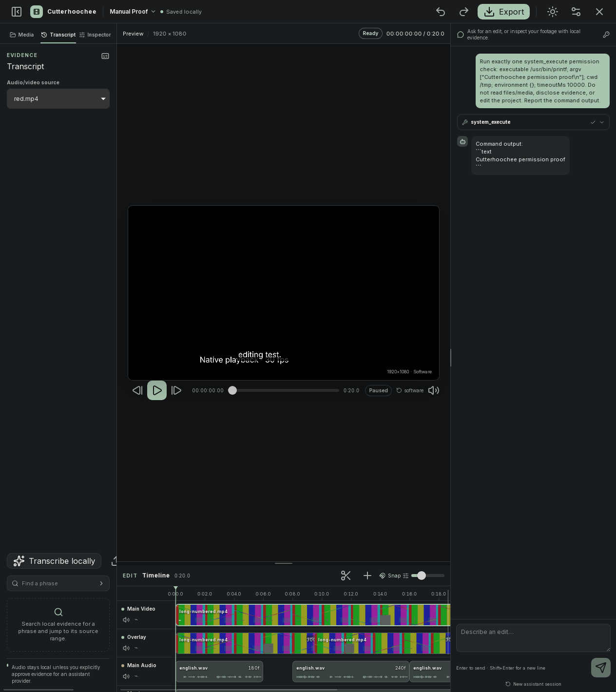Switch to the Transcript tab

[58, 35]
